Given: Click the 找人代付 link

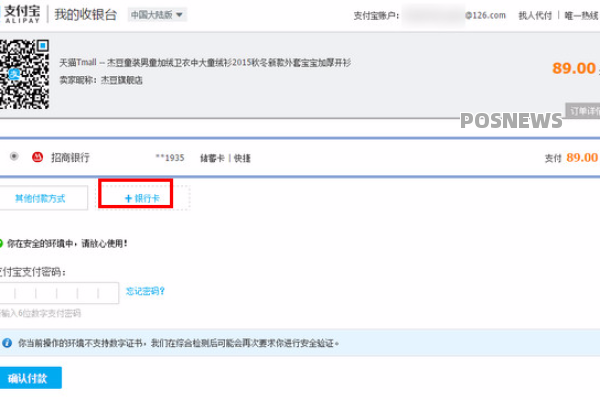Looking at the screenshot, I should click(x=535, y=16).
